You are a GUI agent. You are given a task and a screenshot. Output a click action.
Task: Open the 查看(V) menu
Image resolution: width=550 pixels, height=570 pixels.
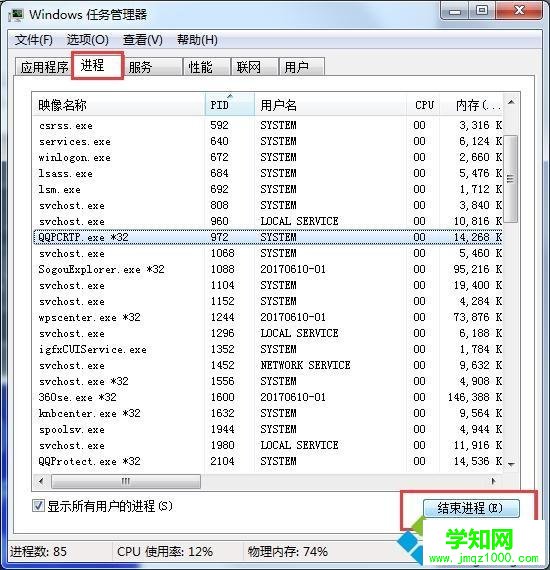coord(142,40)
